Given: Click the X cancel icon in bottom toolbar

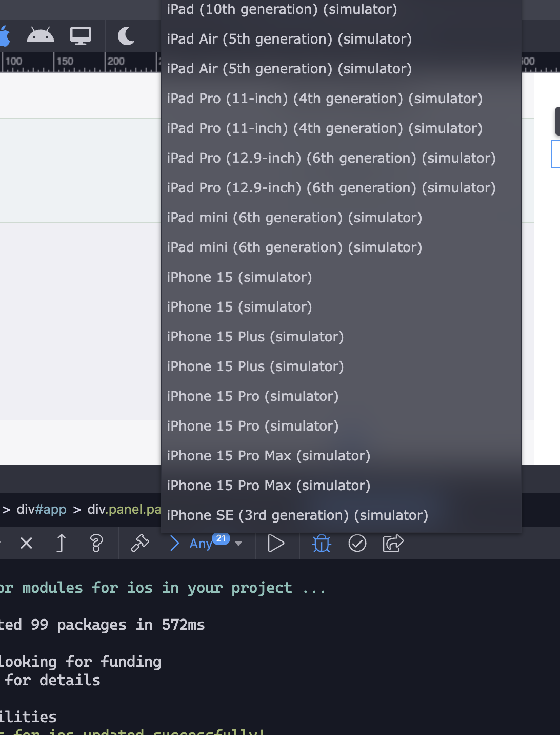Looking at the screenshot, I should tap(26, 543).
